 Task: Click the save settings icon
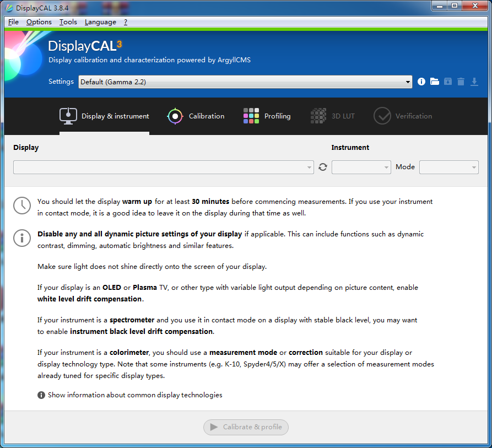click(448, 82)
